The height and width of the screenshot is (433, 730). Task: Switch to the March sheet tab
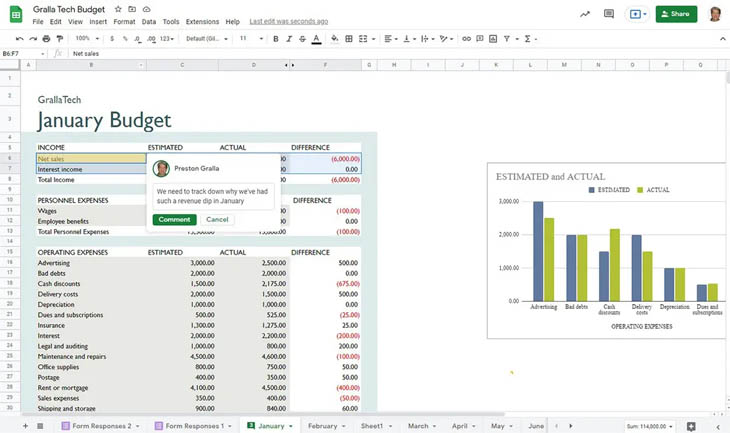pos(422,426)
